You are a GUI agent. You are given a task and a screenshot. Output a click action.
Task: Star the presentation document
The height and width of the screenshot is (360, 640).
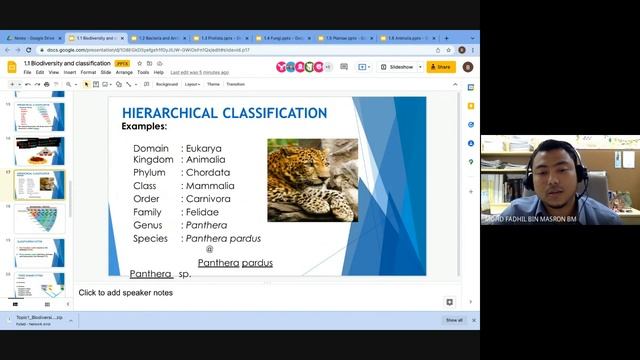pyautogui.click(x=140, y=63)
